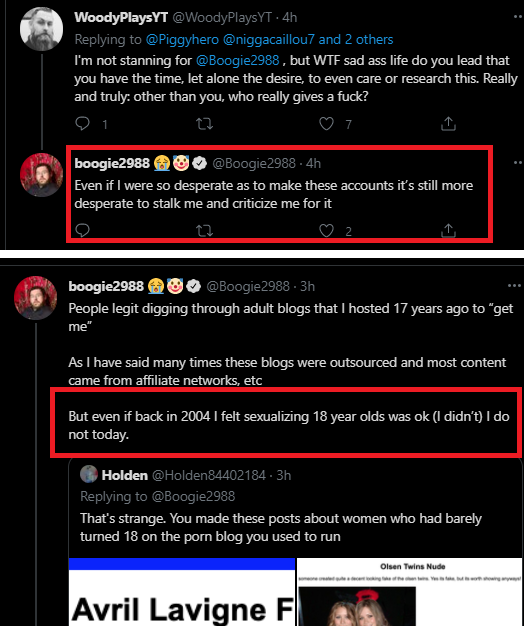Open boogie2988's avatar on the 3h tweet
The height and width of the screenshot is (626, 524).
click(36, 298)
